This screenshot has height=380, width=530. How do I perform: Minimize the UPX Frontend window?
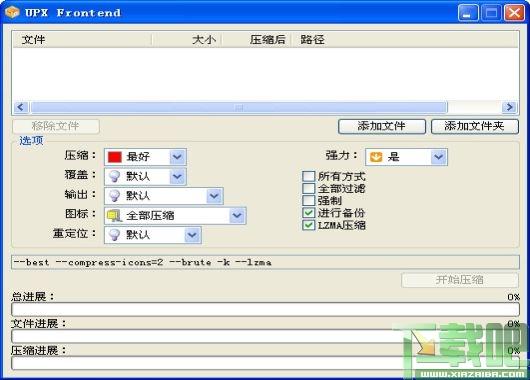click(x=468, y=13)
